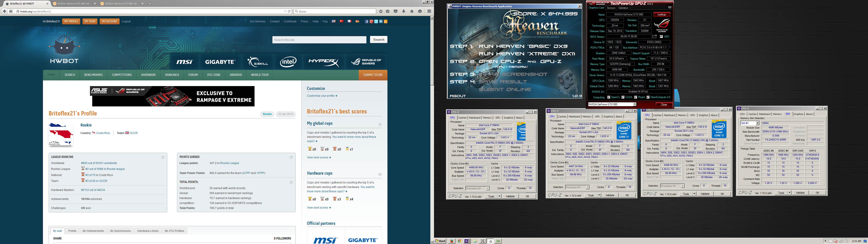Open the Windows Start button
Screen dimensions: 868x244
tap(440, 241)
